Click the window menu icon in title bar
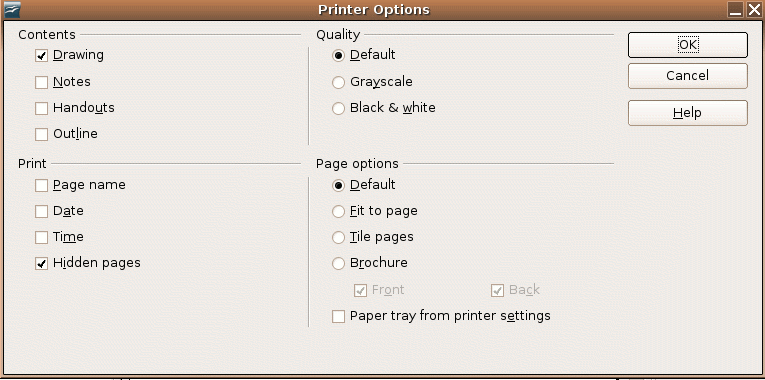Viewport: 765px width, 380px height. (12, 9)
